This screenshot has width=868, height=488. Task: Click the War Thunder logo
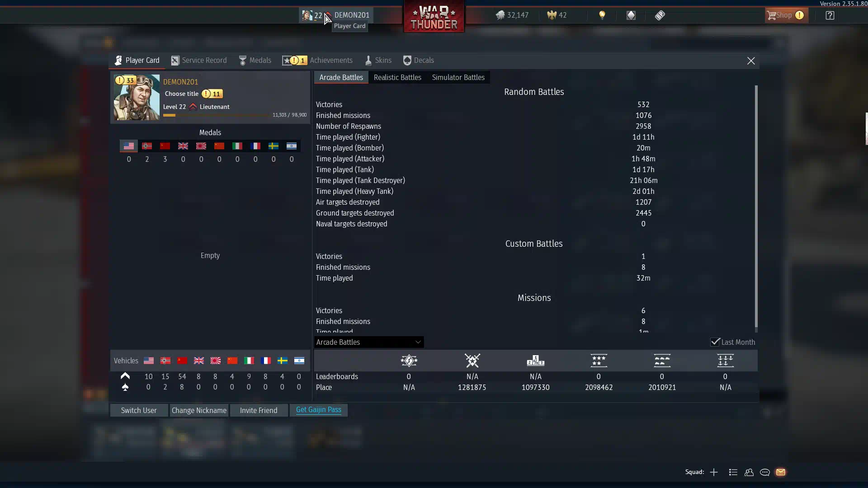(x=434, y=16)
